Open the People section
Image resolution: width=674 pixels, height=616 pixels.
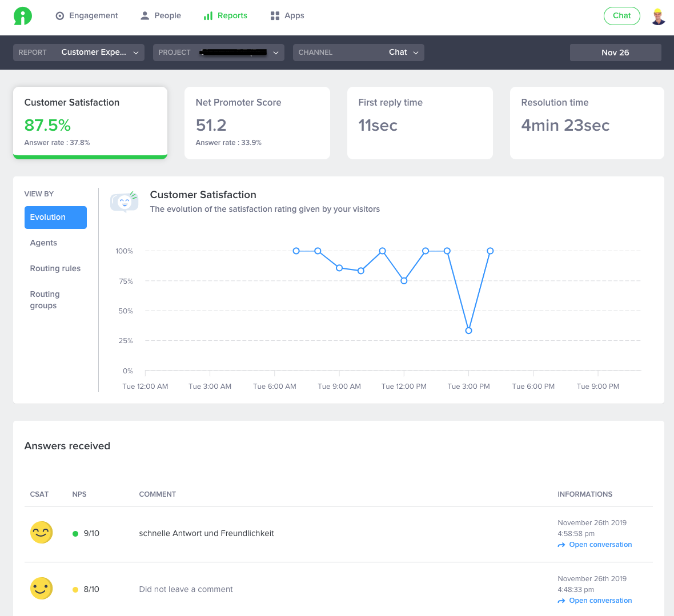pyautogui.click(x=161, y=16)
